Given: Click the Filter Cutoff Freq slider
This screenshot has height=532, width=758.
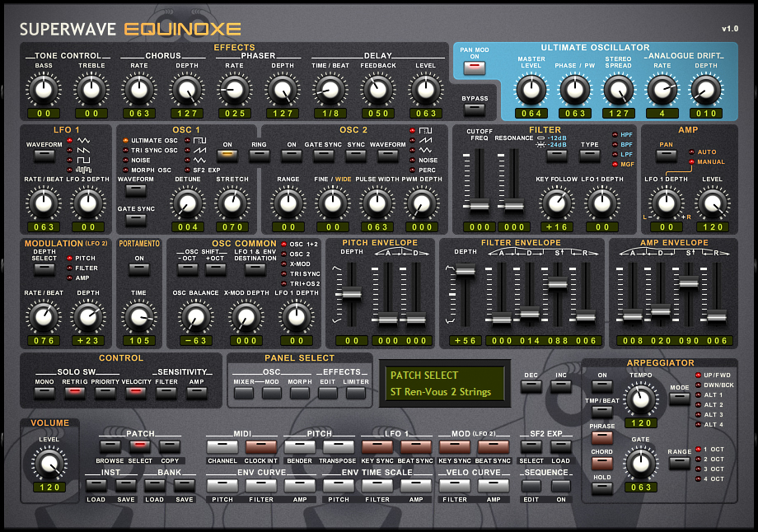Looking at the screenshot, I should (x=478, y=204).
